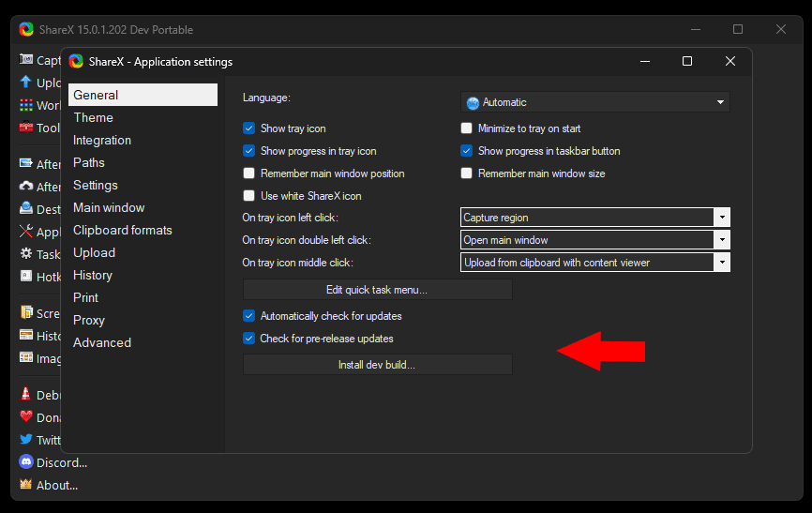Click the Hotkey settings icon in main window
812x513 pixels.
(26, 276)
